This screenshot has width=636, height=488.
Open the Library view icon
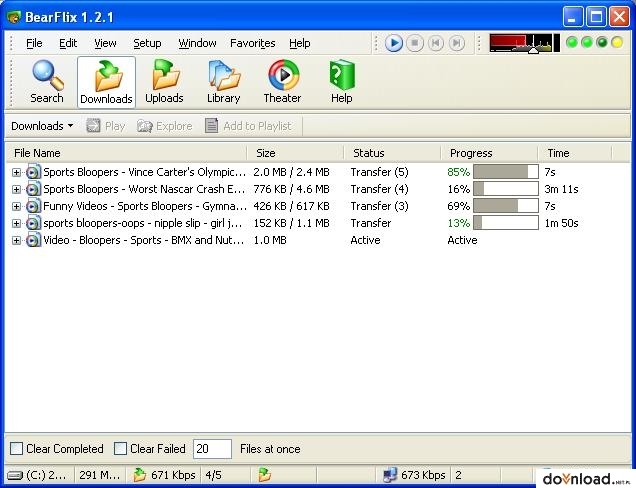pos(223,75)
